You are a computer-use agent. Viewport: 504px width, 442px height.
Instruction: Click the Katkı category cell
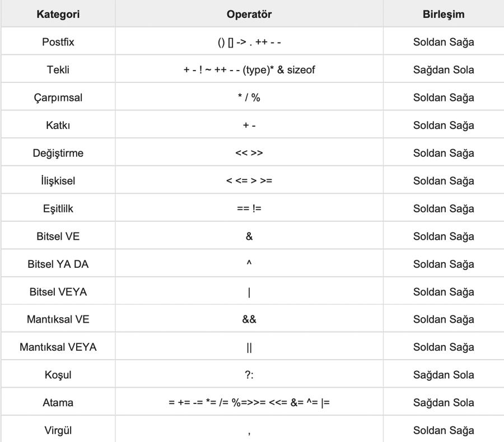pos(58,125)
